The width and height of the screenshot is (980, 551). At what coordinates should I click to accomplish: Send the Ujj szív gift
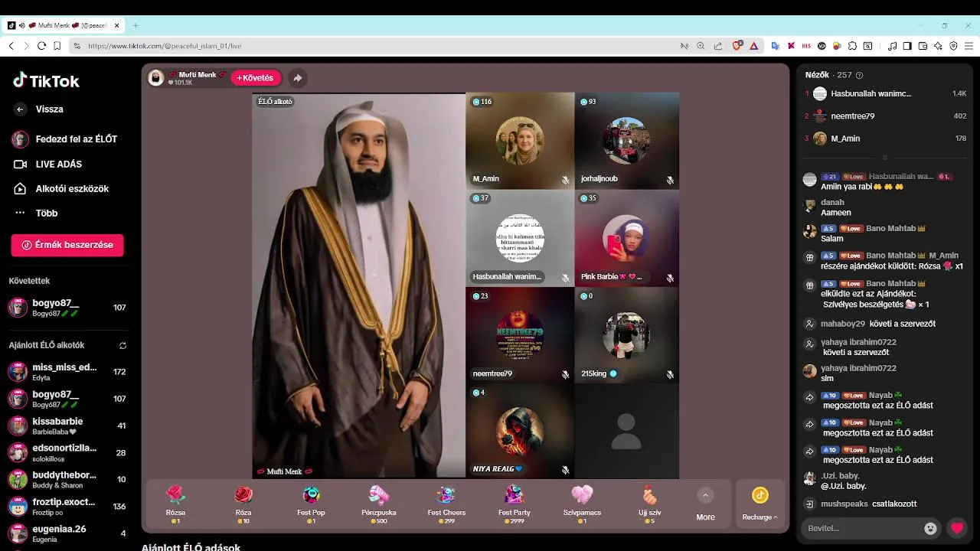650,504
